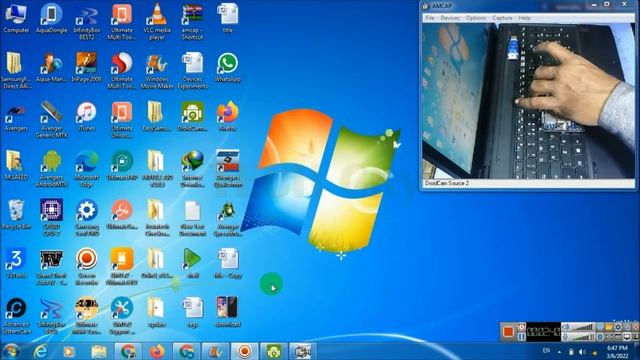Open the file explorer taskbar icon
640x360 pixels.
pos(98,351)
